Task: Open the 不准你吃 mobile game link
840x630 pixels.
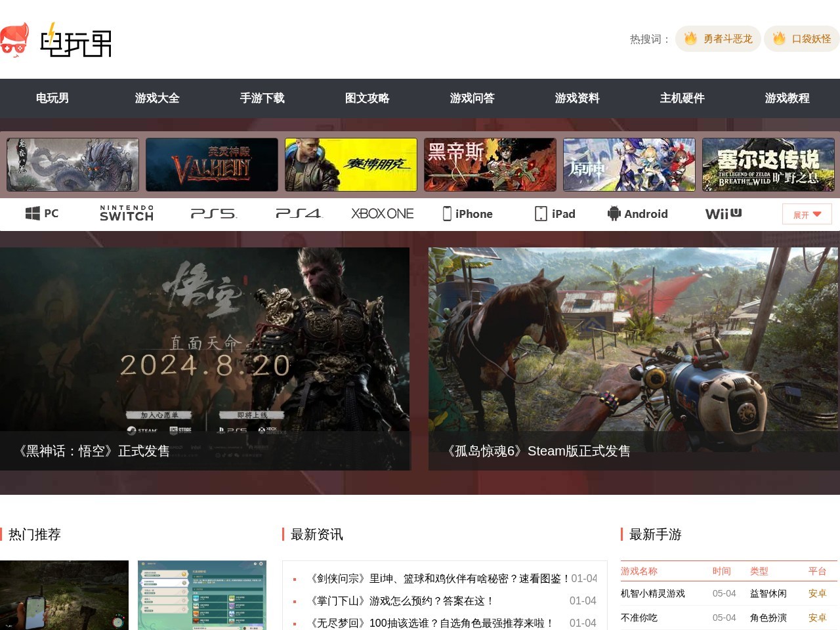Action: (x=639, y=618)
